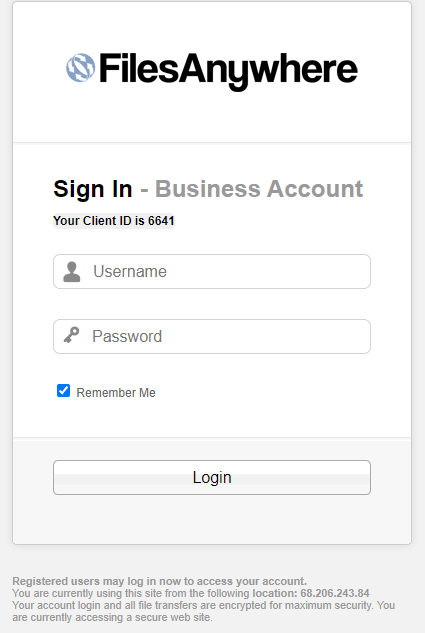Focus the Username input field
Viewport: 425px width, 633px height.
[x=212, y=271]
